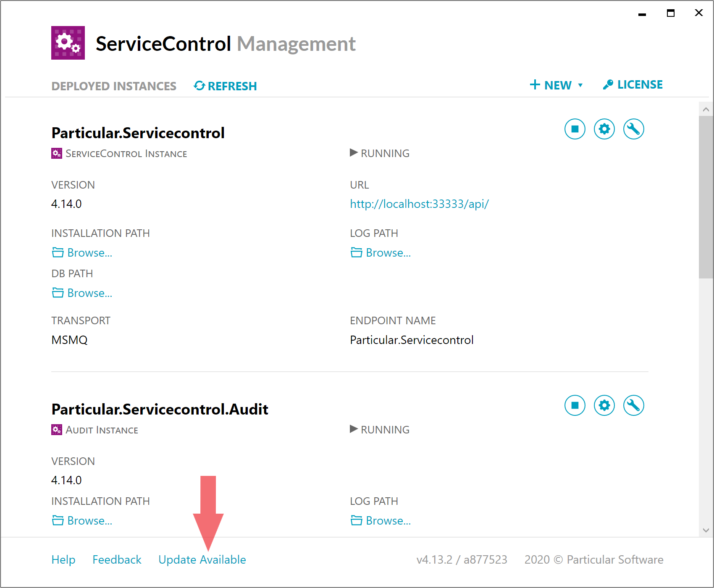This screenshot has width=714, height=588.
Task: Maximize the ServiceControl Management window
Action: click(x=671, y=13)
